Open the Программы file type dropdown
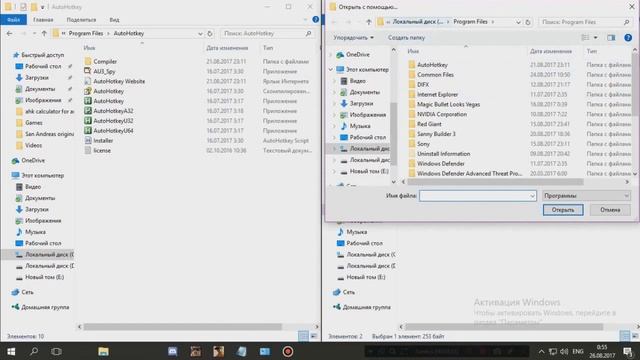This screenshot has width=640, height=360. point(587,196)
